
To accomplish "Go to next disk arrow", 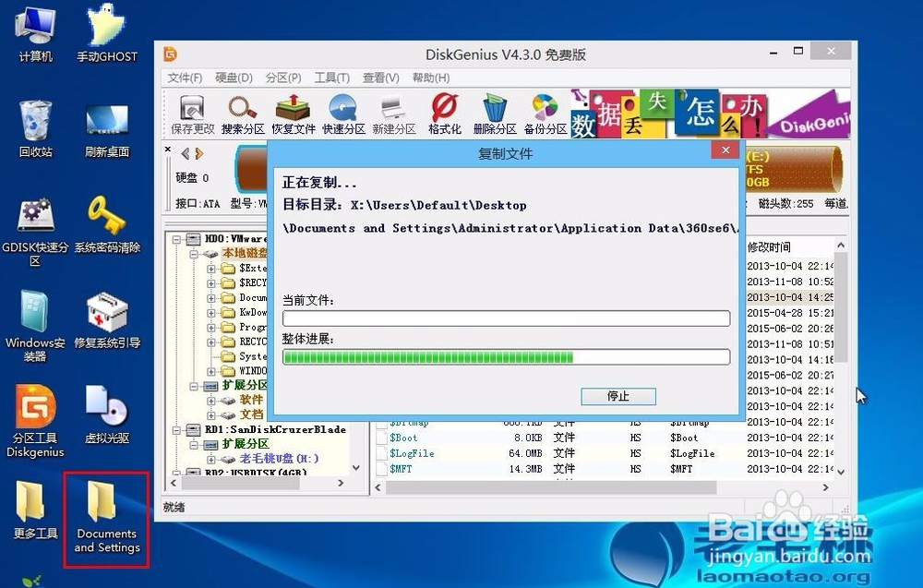I will (199, 153).
